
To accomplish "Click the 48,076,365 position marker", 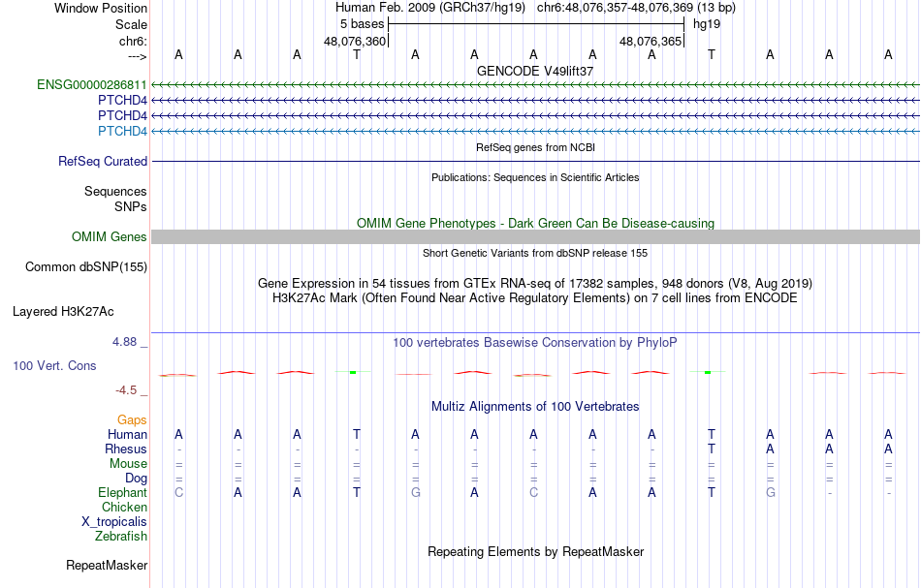I will (x=651, y=41).
